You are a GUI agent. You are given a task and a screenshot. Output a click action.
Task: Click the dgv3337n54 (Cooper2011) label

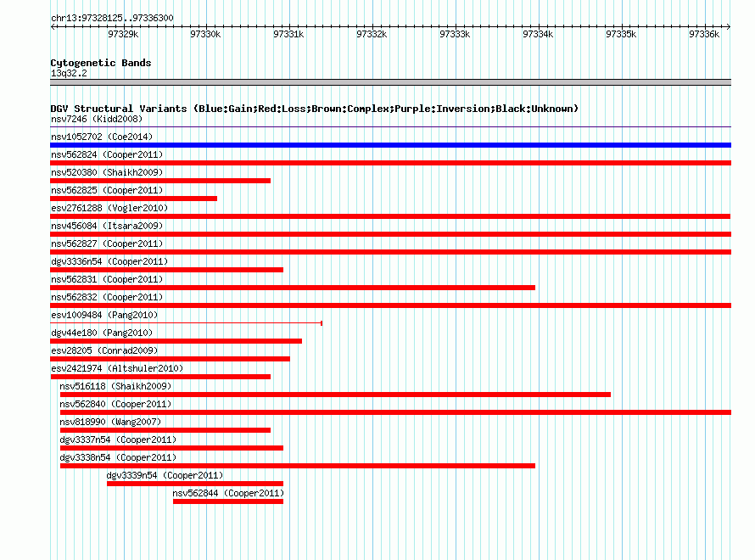(x=118, y=440)
